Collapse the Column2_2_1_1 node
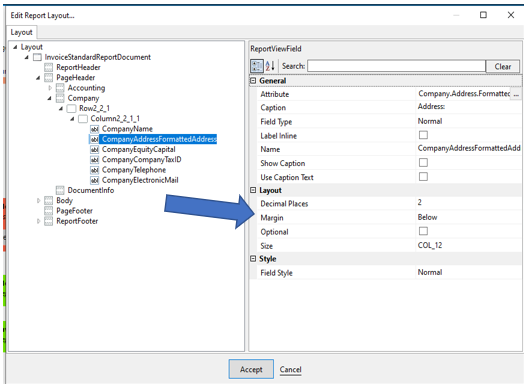Viewport: 524px width, 384px height. click(x=72, y=119)
